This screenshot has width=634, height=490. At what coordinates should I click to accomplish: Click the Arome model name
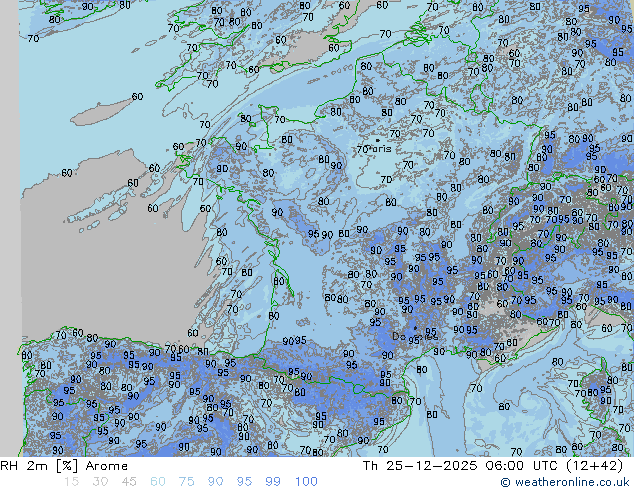click(106, 466)
